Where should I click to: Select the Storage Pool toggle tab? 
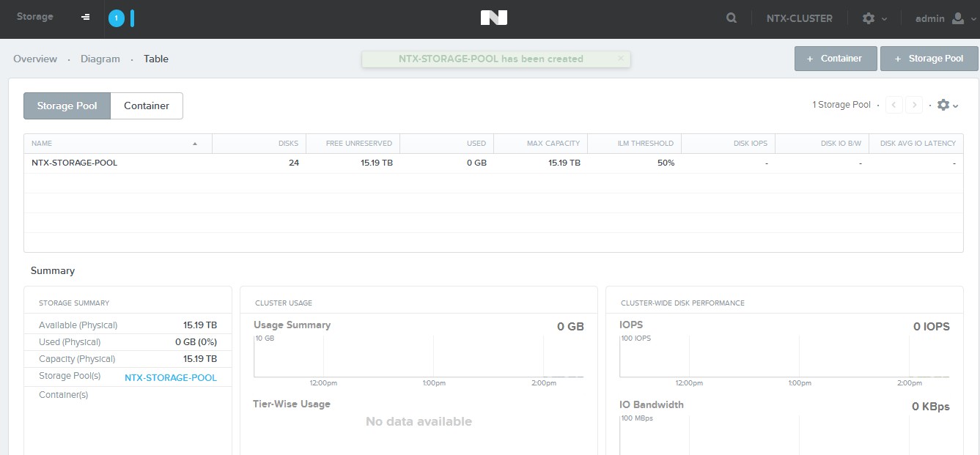coord(67,106)
